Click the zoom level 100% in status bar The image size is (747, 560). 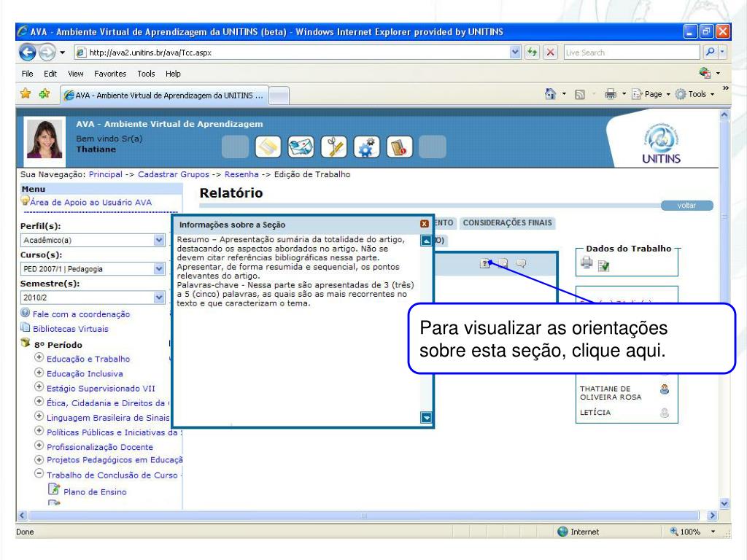pos(689,532)
